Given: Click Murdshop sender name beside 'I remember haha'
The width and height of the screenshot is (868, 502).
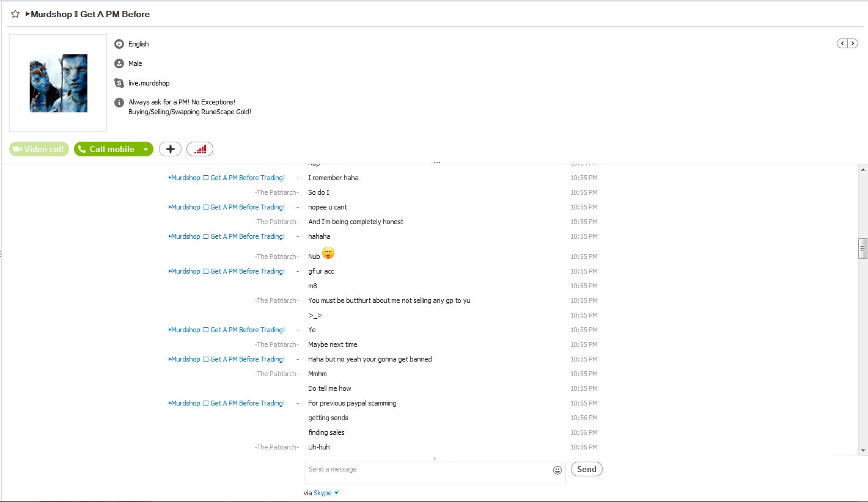Looking at the screenshot, I should click(x=227, y=178).
